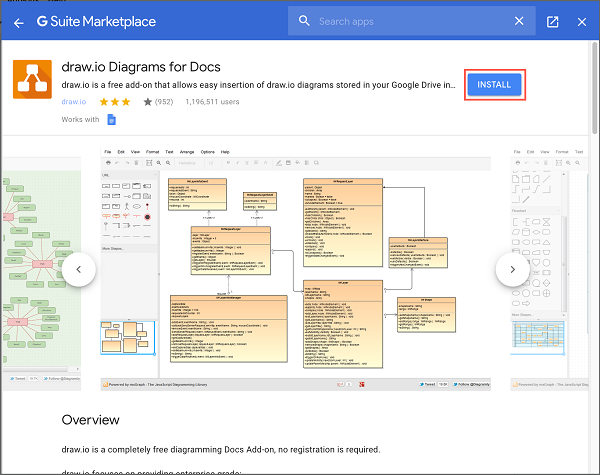
Task: Click the Overview heading
Action: point(90,420)
